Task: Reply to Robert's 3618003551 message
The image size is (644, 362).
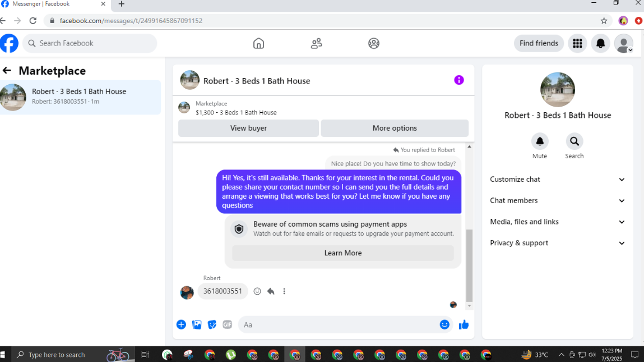Action: [x=271, y=291]
